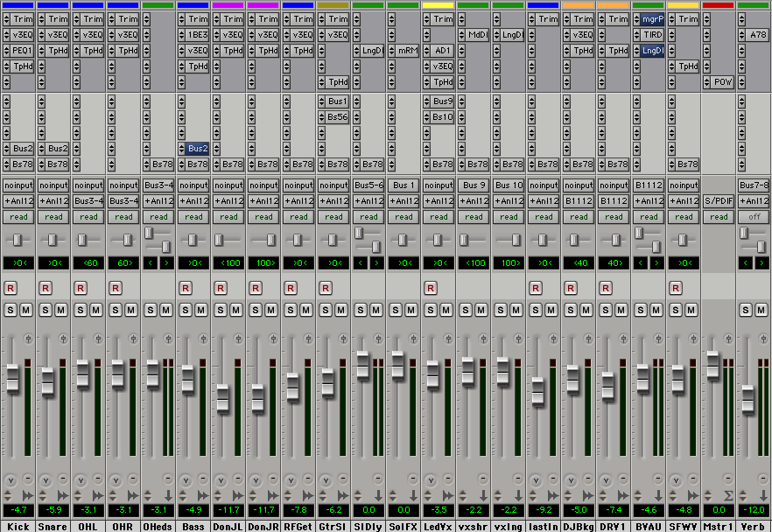Mute the OHL track

pos(96,310)
